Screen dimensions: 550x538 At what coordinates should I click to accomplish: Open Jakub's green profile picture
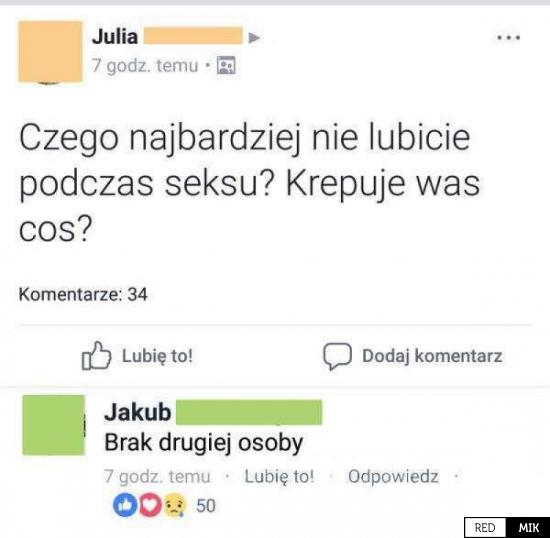click(x=54, y=425)
